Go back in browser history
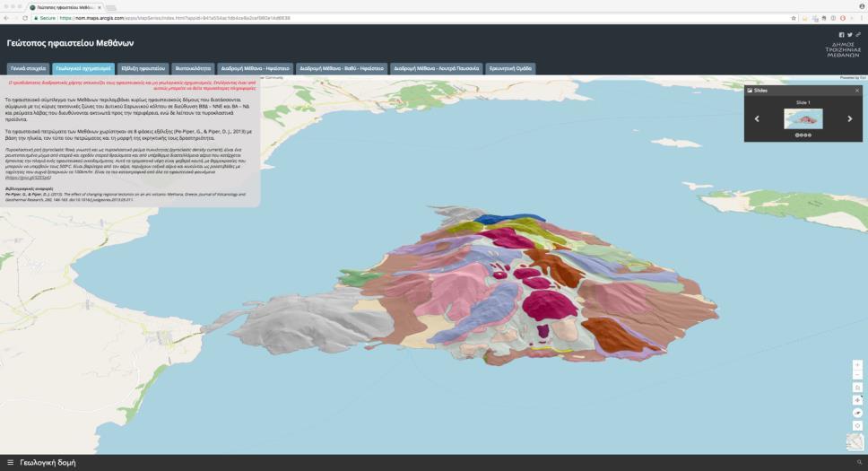The height and width of the screenshot is (471, 868). click(x=5, y=18)
